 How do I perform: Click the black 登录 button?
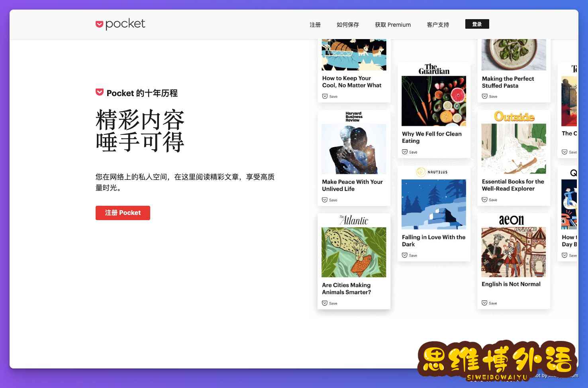[x=477, y=24]
